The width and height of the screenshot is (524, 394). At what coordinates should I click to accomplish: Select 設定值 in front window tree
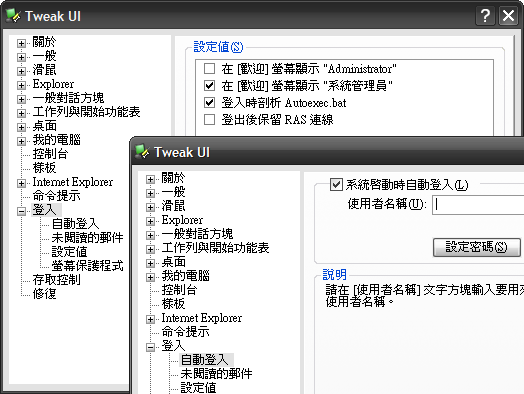198,388
